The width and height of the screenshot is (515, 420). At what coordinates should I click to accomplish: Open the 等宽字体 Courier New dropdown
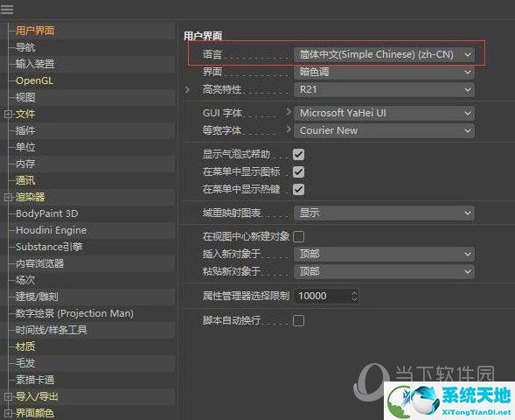tap(384, 130)
